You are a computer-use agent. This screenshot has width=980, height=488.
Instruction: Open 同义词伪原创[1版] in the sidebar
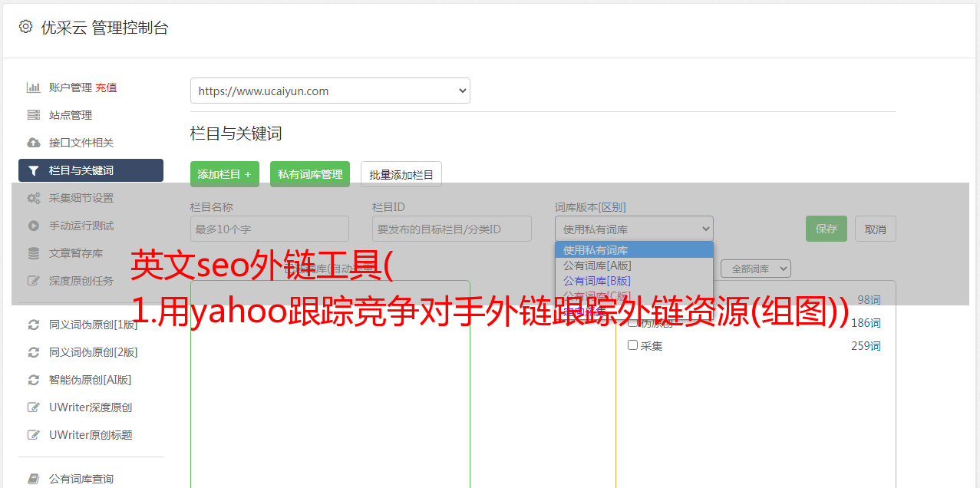point(94,325)
